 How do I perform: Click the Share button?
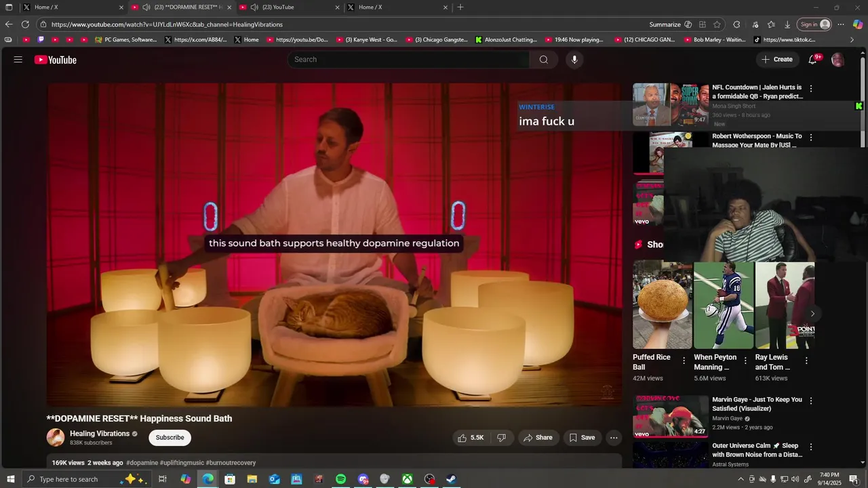coord(539,438)
